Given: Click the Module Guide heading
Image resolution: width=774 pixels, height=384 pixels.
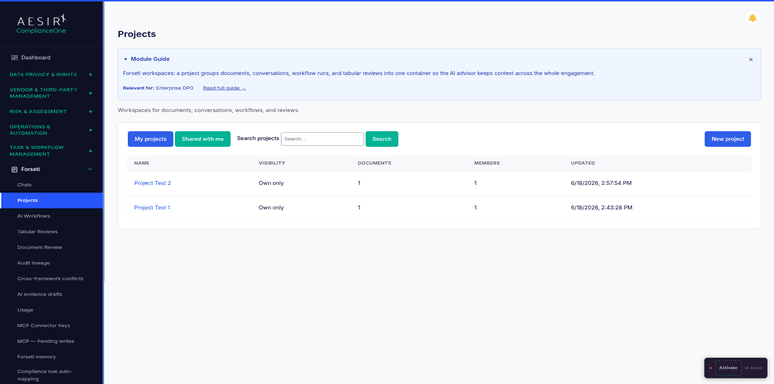Looking at the screenshot, I should pos(150,59).
